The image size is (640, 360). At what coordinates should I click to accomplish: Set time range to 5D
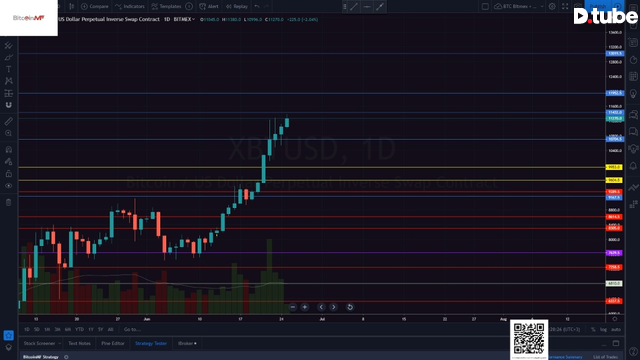coord(37,329)
